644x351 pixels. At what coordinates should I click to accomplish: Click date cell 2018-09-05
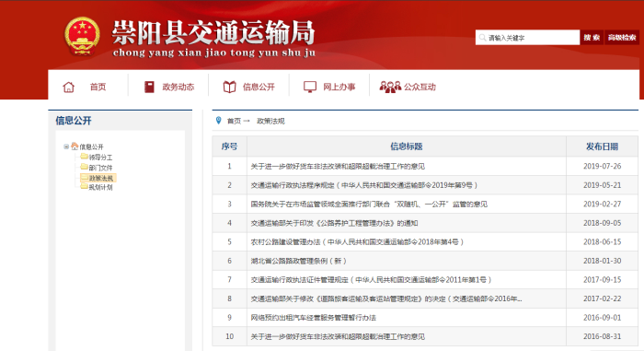coord(602,223)
